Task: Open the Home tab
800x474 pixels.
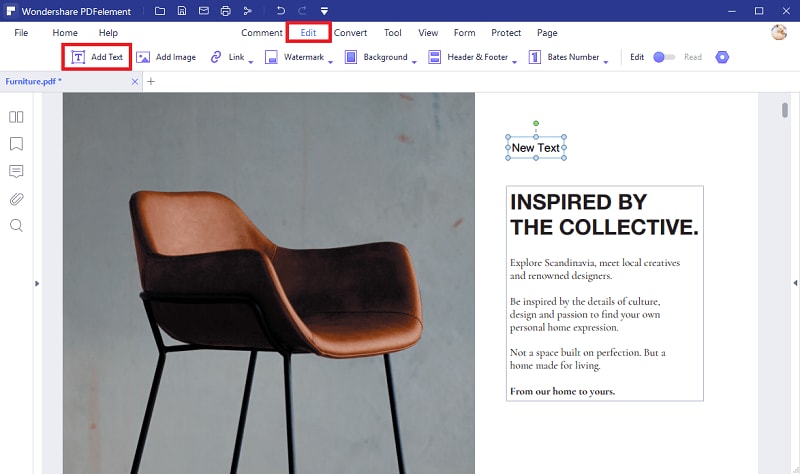Action: pyautogui.click(x=65, y=33)
